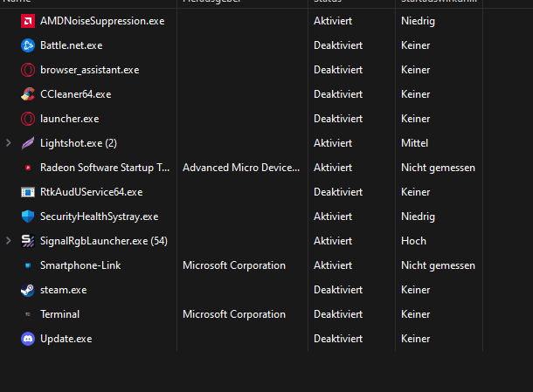Click Deaktiviert status of Battle.net.exe
Screen dimensions: 533x392
[338, 45]
